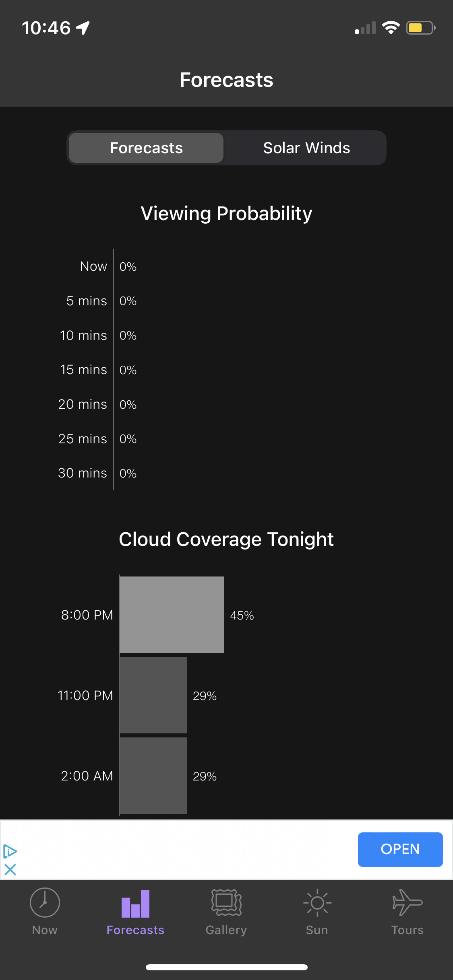Tap the ad choices triangle icon
453x980 pixels.
coord(10,851)
